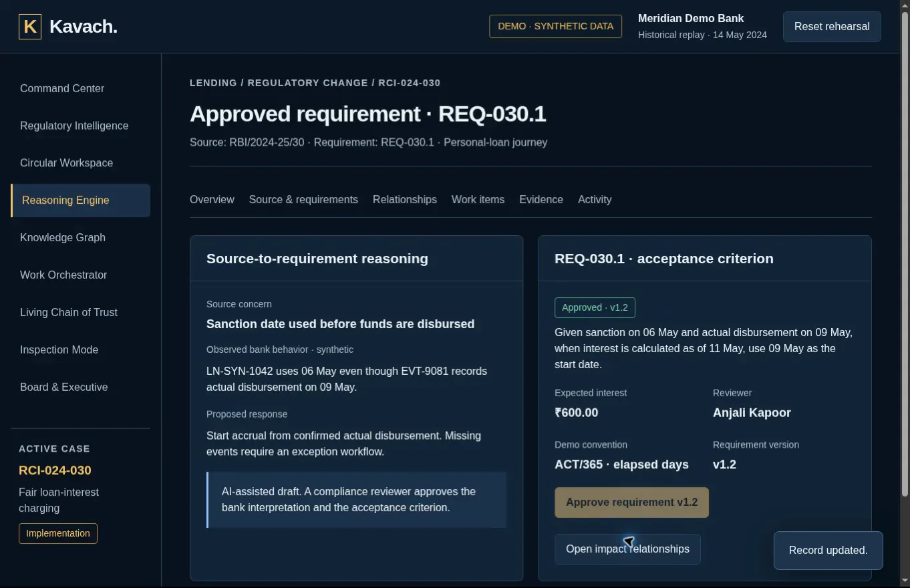Image resolution: width=910 pixels, height=588 pixels.
Task: Click Sanction date used before funds heading
Action: [340, 324]
